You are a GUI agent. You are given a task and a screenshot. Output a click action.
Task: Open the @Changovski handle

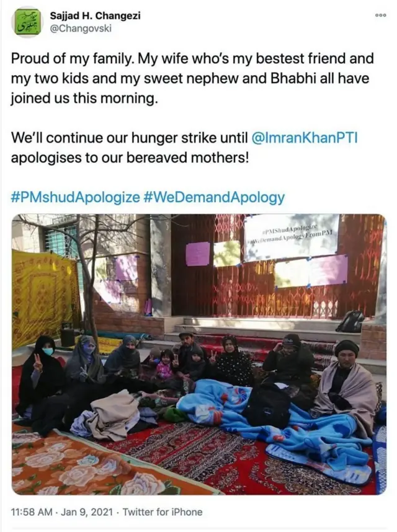click(x=81, y=29)
